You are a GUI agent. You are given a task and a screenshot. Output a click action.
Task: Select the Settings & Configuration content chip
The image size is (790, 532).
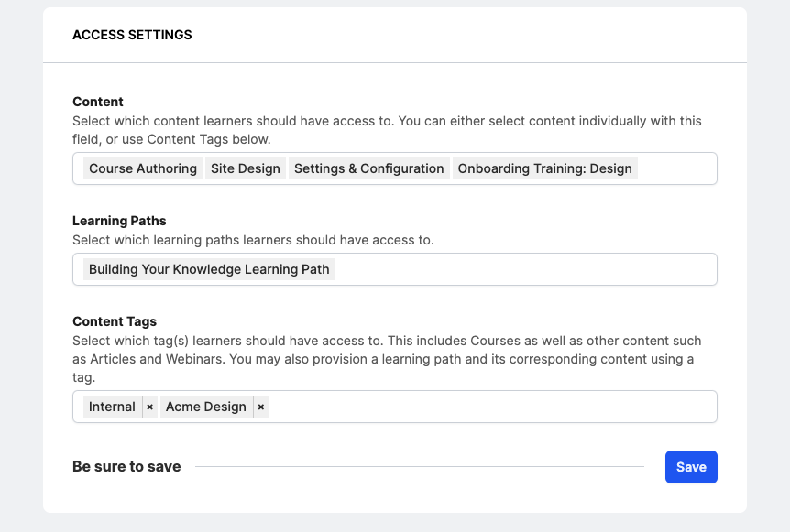(368, 168)
